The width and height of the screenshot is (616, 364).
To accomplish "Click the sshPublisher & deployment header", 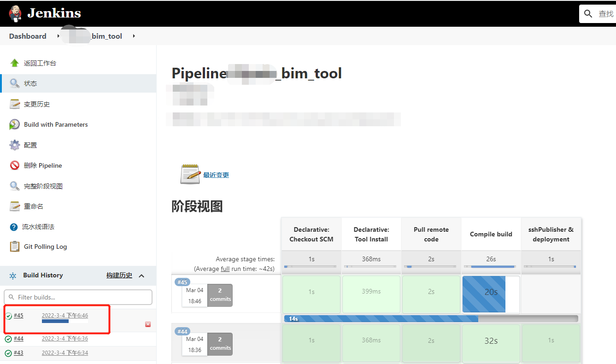I will (551, 234).
